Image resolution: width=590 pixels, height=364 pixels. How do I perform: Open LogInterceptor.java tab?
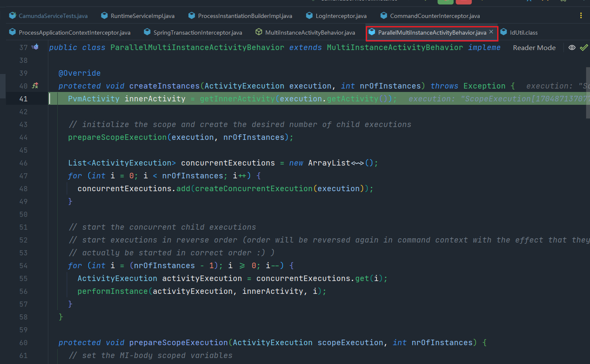(336, 16)
